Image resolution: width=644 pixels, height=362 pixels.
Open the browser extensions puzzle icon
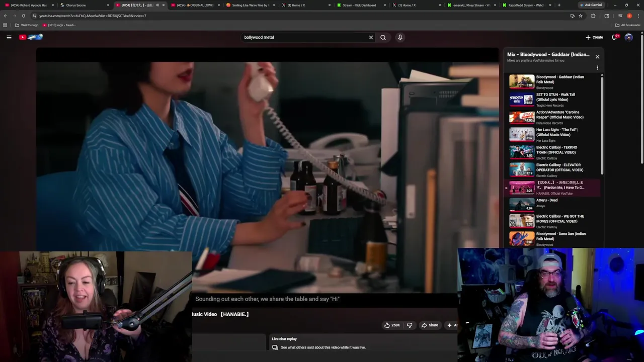(593, 16)
